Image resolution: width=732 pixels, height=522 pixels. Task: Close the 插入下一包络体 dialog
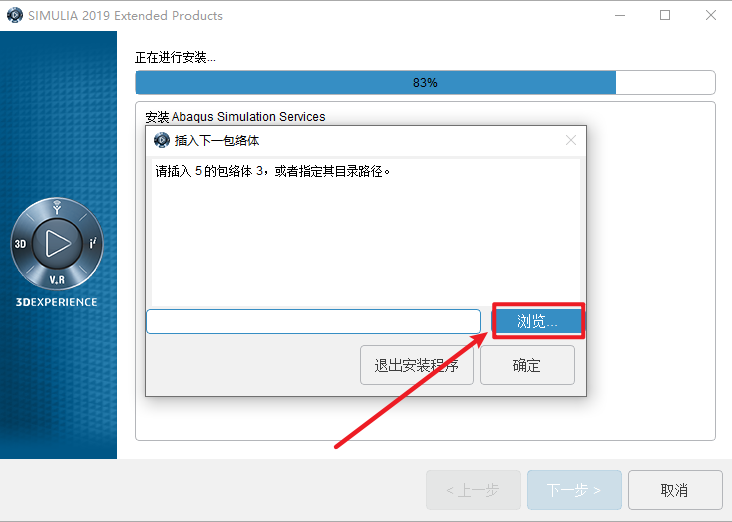click(570, 140)
